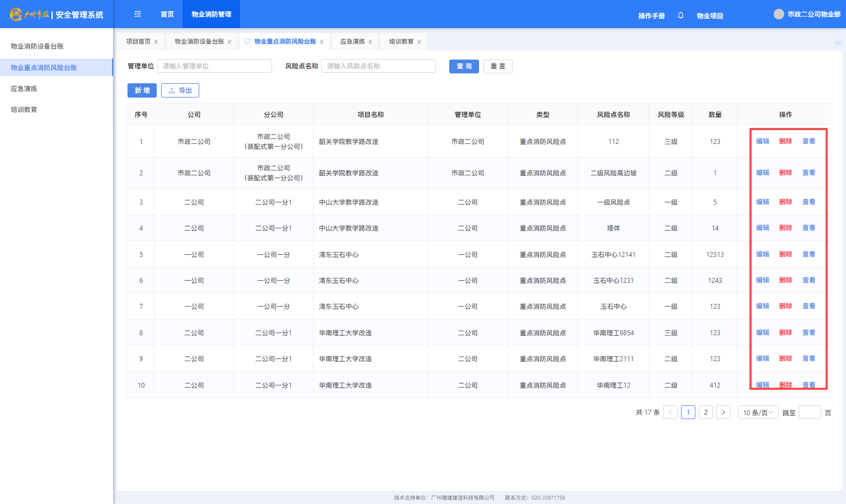Click the 新增 button to add a record

coord(142,90)
